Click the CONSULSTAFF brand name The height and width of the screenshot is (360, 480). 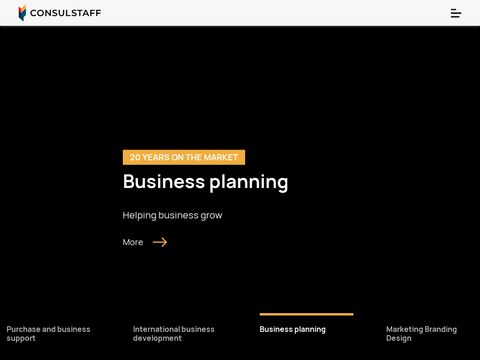tap(65, 13)
